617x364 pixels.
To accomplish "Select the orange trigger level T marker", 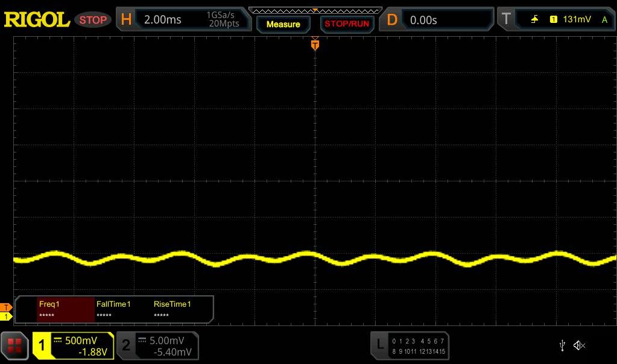I will 7,307.
